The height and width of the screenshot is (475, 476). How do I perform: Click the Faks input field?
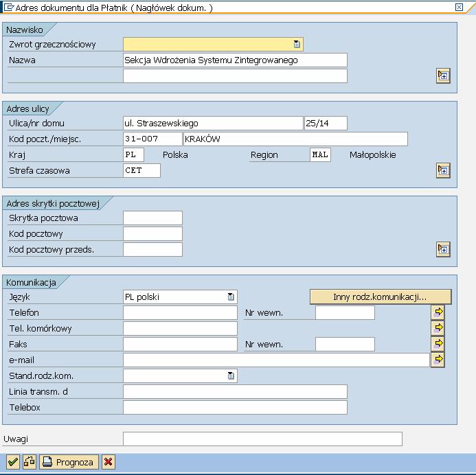pos(180,345)
